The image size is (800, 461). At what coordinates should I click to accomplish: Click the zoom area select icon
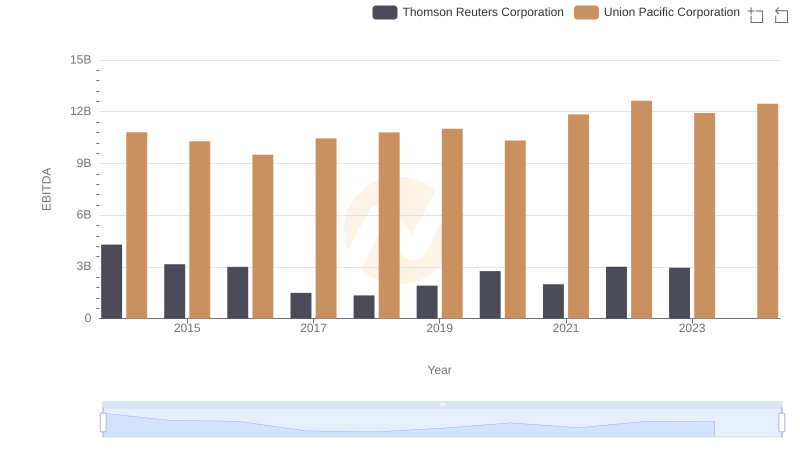(x=756, y=15)
